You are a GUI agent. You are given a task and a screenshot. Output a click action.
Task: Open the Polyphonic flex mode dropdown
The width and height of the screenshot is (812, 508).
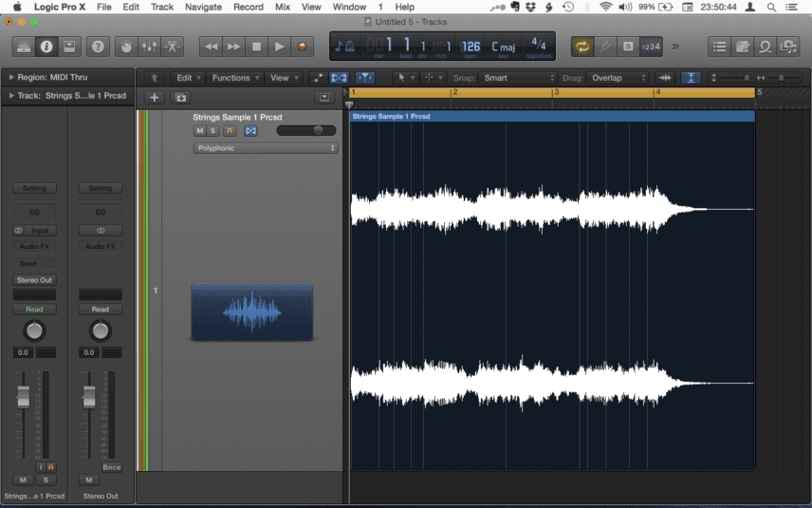coord(266,148)
